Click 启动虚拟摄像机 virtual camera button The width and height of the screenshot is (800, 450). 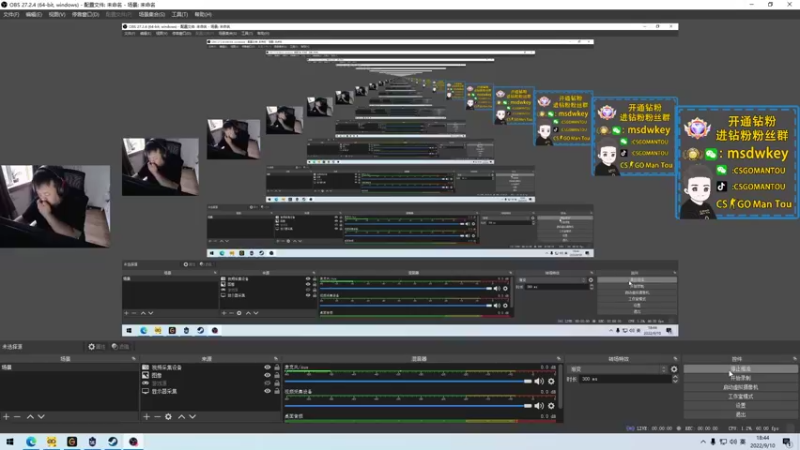coord(740,387)
